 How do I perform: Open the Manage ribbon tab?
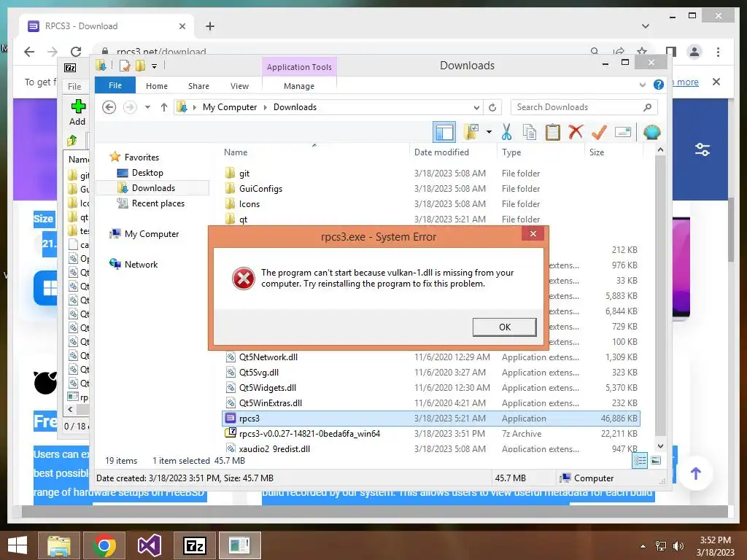click(299, 86)
